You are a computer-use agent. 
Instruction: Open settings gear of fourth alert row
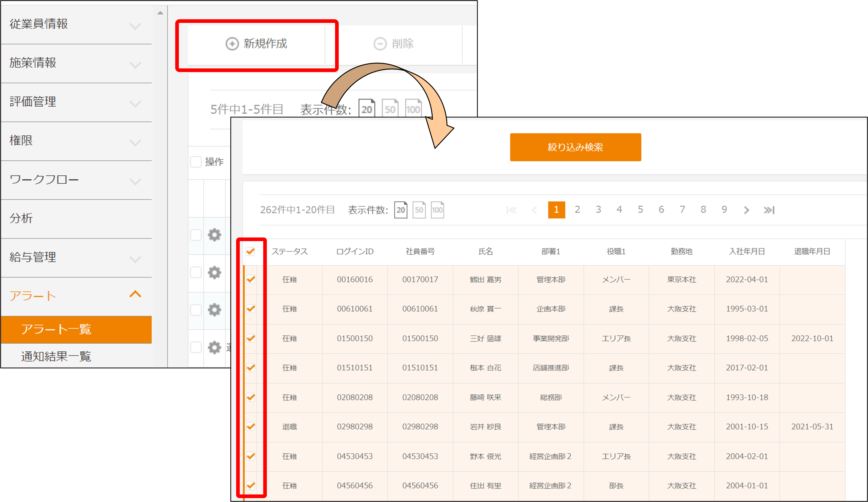(214, 347)
